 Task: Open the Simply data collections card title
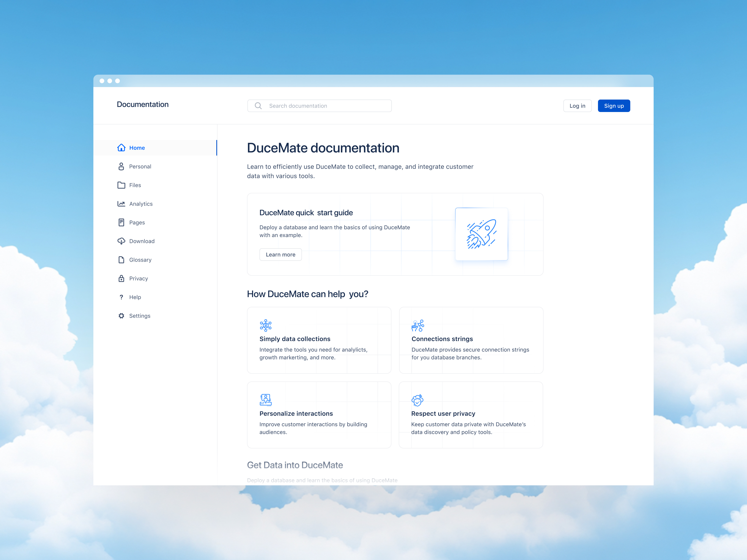click(x=295, y=339)
